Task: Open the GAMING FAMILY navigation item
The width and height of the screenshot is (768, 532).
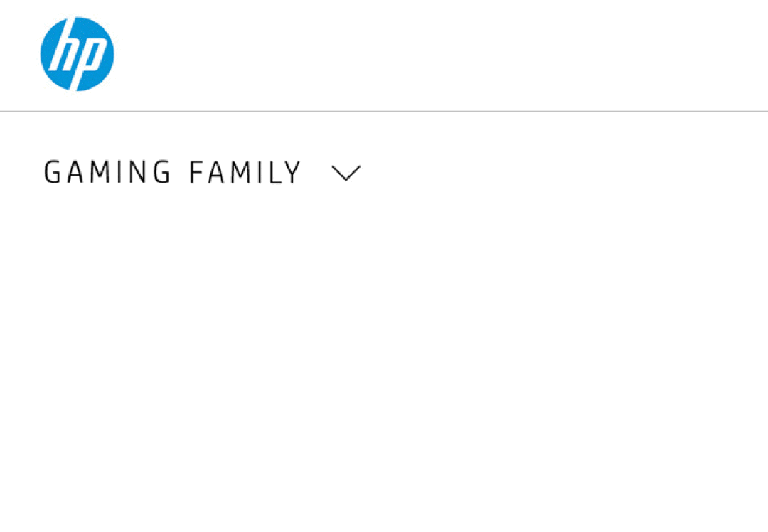Action: click(172, 173)
